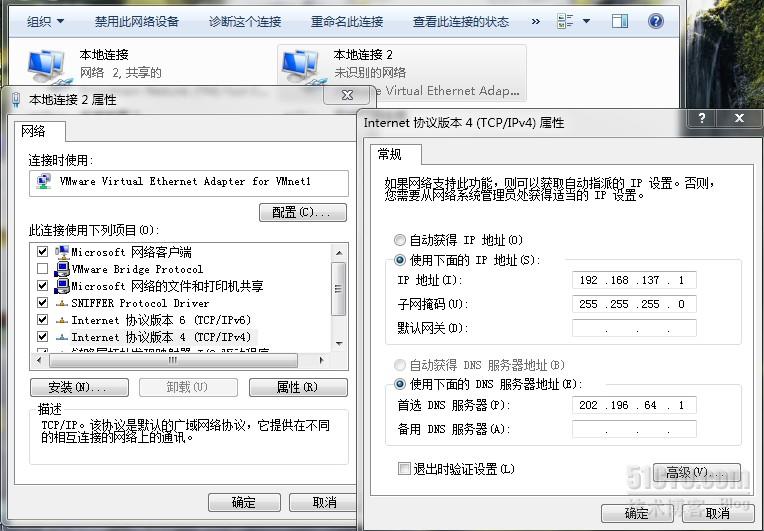Click the IP 地址 input field
The image size is (764, 531).
tap(634, 280)
